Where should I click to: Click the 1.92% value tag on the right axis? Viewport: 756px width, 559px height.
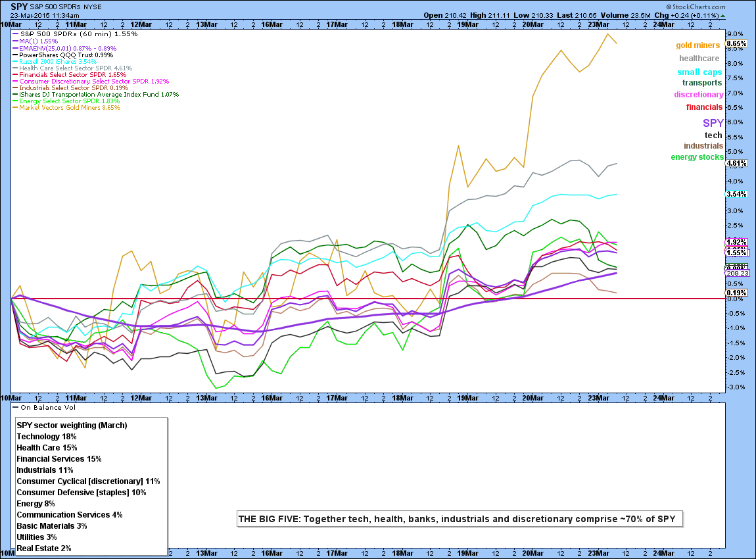(737, 242)
